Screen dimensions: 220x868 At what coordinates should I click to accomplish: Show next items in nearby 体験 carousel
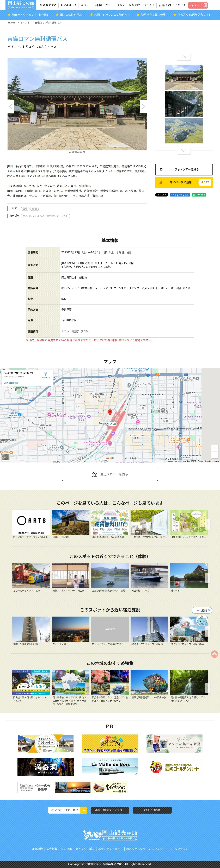point(207,578)
